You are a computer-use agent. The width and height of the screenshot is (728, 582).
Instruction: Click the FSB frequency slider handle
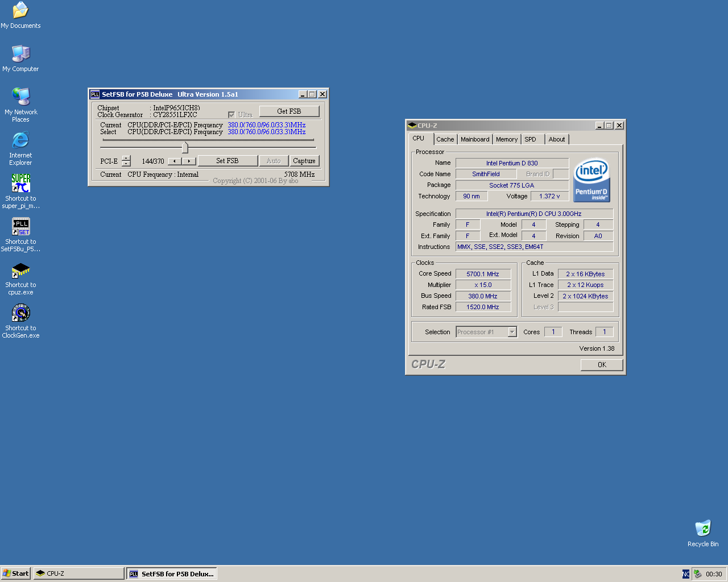pyautogui.click(x=185, y=148)
